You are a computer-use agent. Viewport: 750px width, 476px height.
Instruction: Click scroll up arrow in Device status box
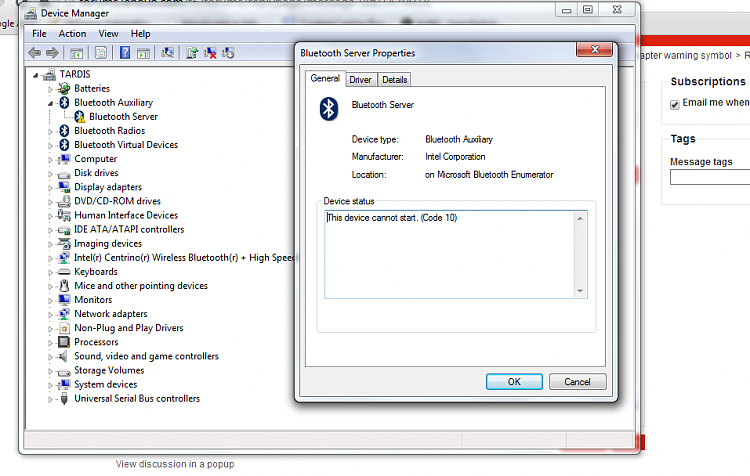coord(580,219)
